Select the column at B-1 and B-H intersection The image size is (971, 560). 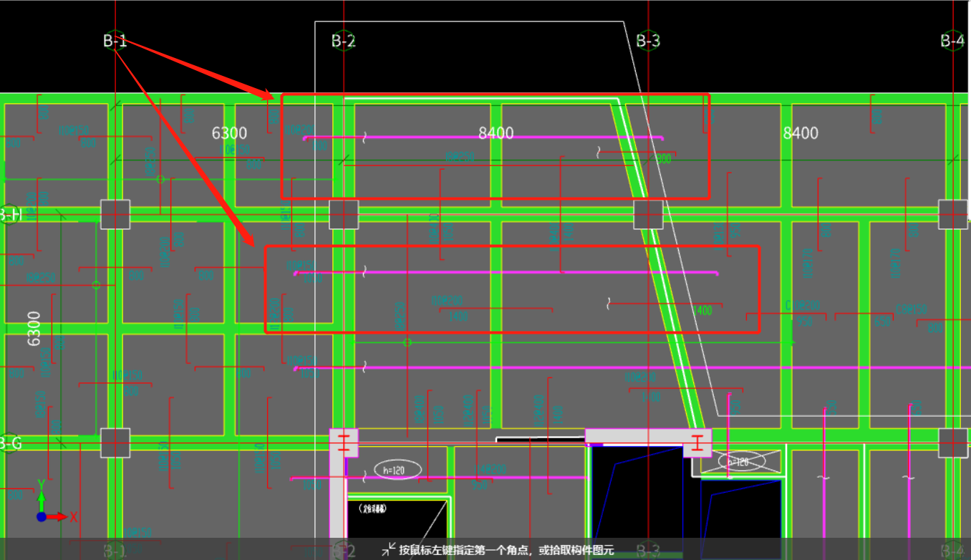(x=115, y=214)
